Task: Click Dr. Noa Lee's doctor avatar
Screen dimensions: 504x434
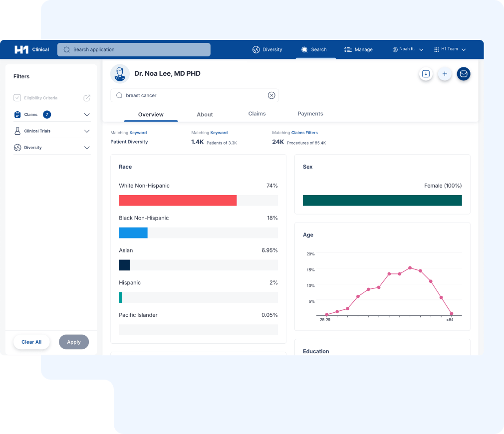Action: tap(120, 73)
